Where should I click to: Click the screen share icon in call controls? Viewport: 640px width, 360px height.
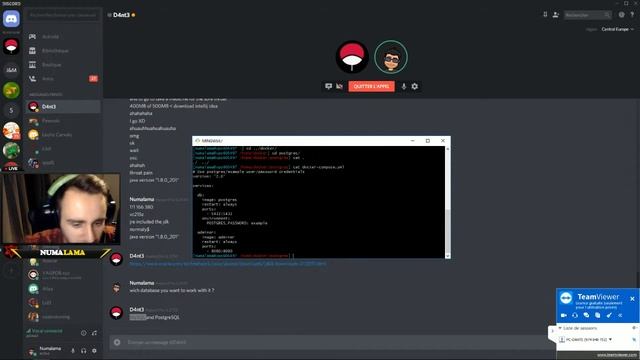tap(328, 86)
